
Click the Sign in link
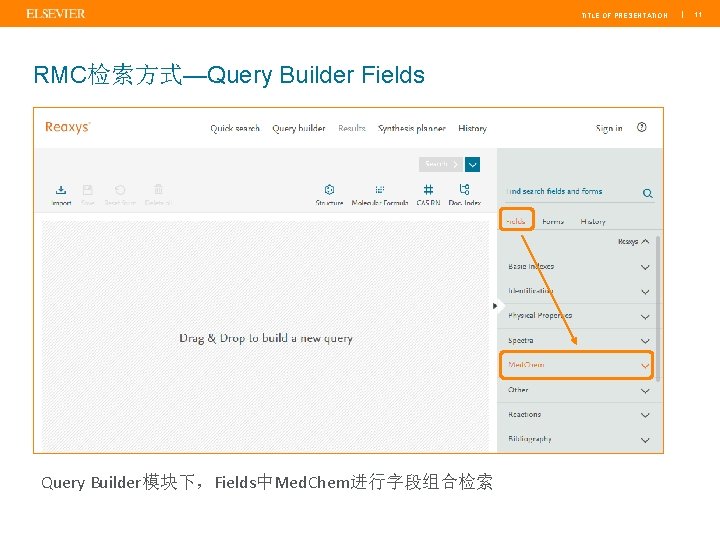(609, 128)
